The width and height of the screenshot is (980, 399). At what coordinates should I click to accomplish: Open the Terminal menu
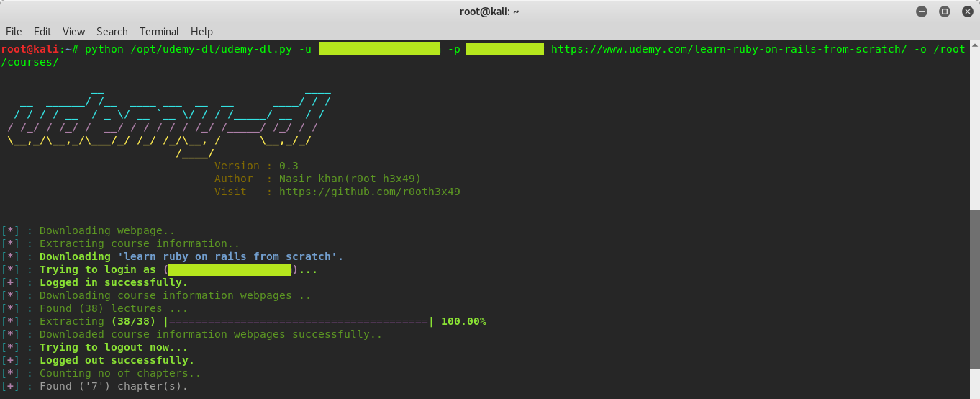coord(159,32)
